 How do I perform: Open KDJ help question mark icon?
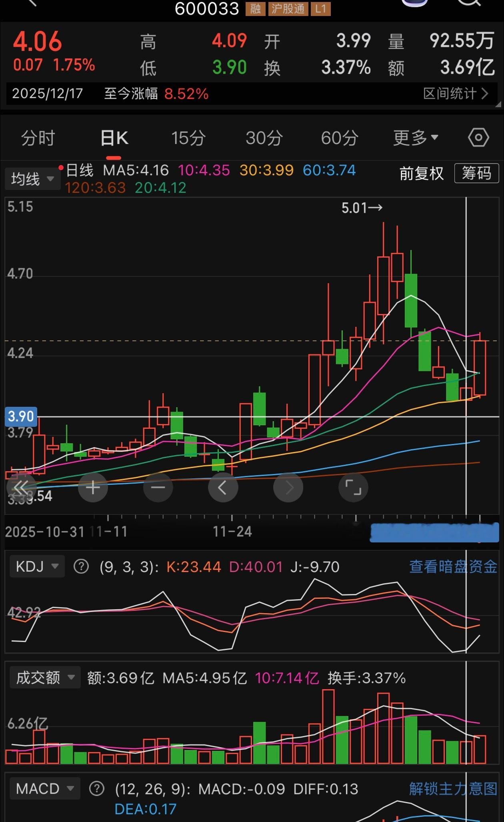[x=81, y=566]
